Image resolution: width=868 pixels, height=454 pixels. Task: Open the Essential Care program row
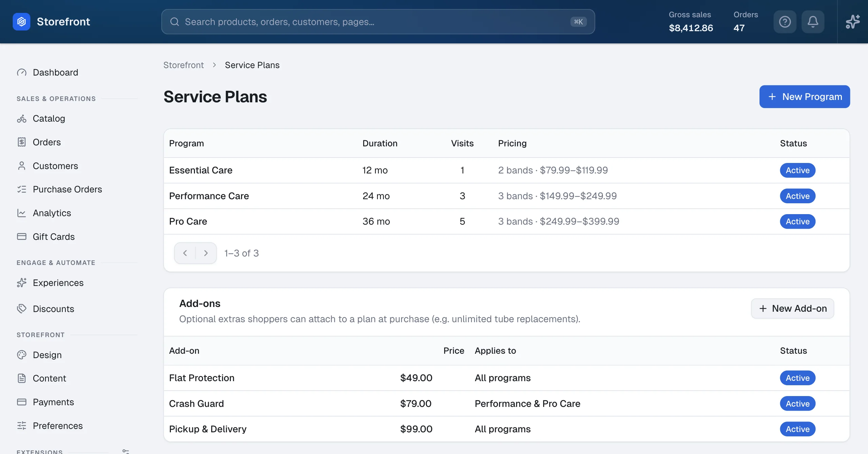point(507,170)
